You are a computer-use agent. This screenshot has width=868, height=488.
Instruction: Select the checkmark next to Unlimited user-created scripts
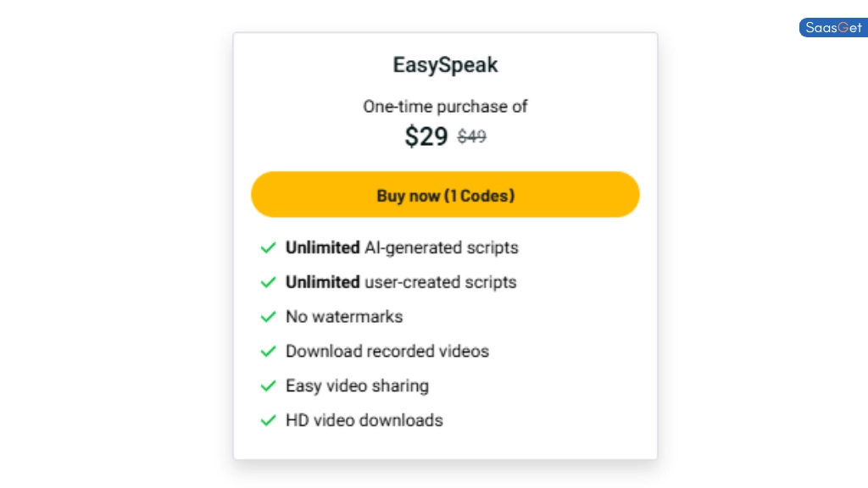tap(269, 282)
